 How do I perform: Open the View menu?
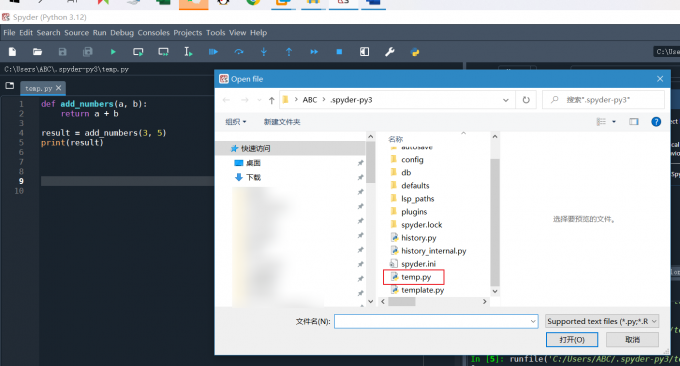click(237, 33)
